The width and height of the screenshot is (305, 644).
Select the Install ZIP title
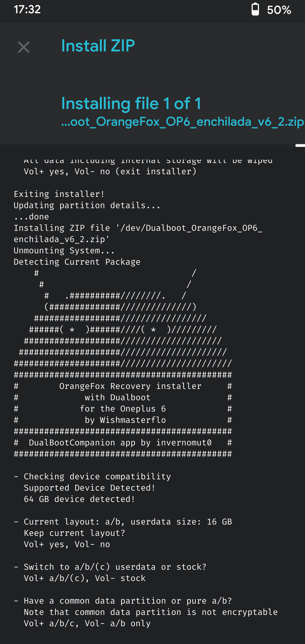(x=98, y=46)
